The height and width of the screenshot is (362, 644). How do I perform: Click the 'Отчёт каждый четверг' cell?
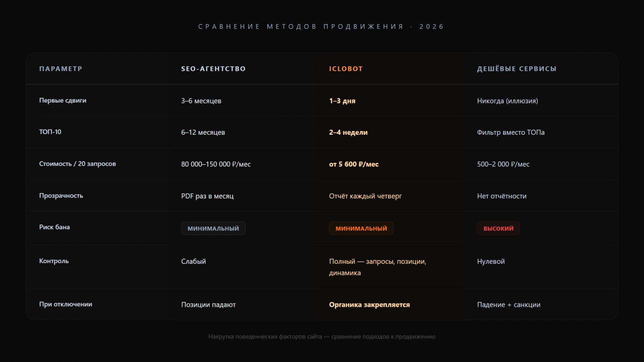click(x=365, y=196)
